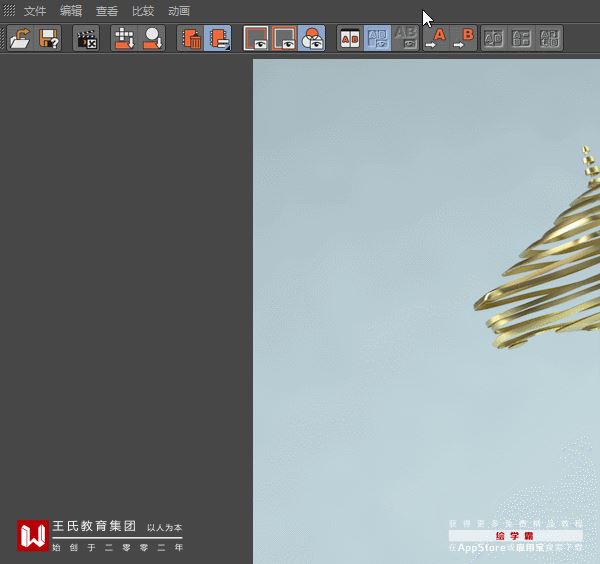
Task: Toggle the AB Compare icon
Action: (x=350, y=38)
